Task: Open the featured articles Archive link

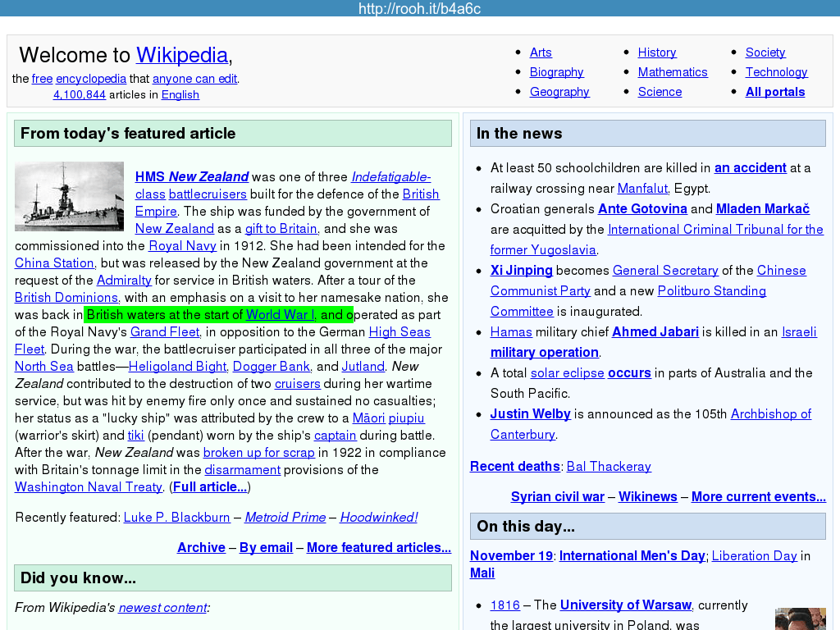Action: click(x=201, y=548)
